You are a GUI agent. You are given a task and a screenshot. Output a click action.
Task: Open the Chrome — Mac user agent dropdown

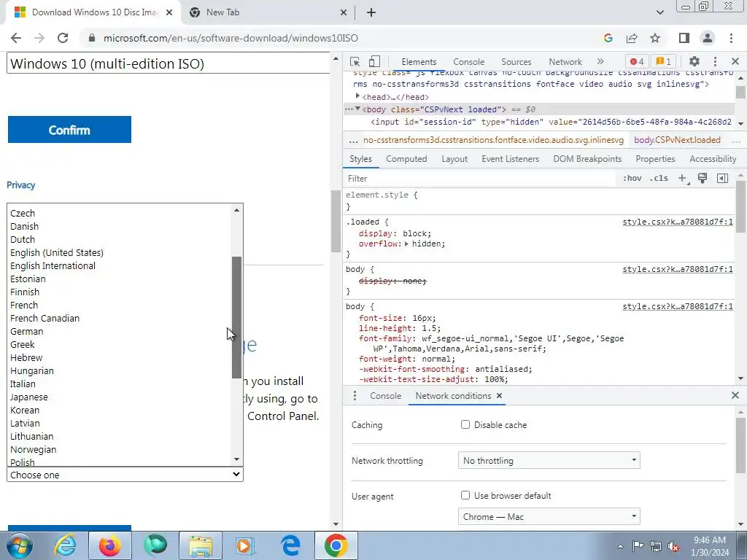coord(549,517)
